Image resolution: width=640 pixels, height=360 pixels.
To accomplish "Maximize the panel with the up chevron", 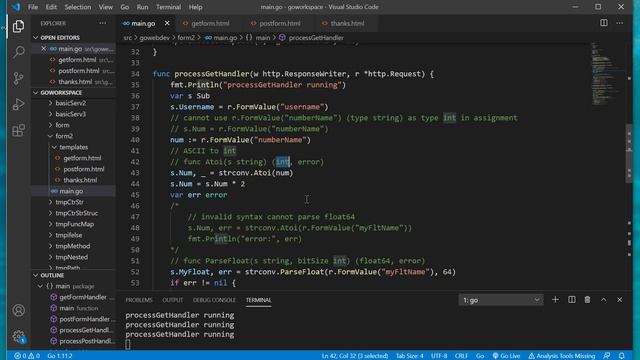I will (603, 300).
